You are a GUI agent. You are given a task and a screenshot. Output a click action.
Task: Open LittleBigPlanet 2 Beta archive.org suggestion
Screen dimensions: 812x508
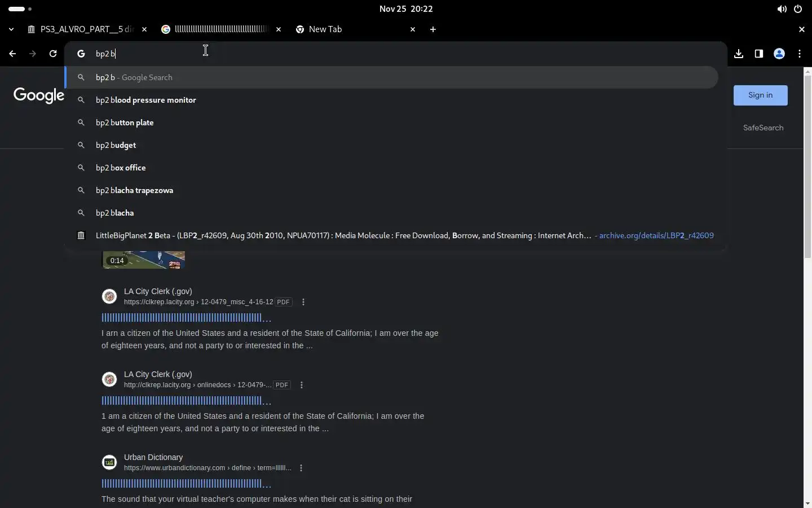click(391, 235)
